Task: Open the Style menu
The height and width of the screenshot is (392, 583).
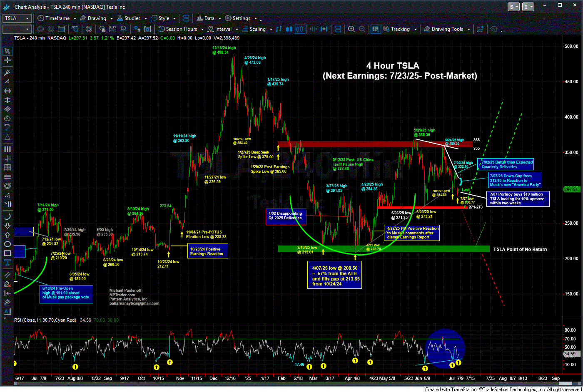Action: (159, 18)
